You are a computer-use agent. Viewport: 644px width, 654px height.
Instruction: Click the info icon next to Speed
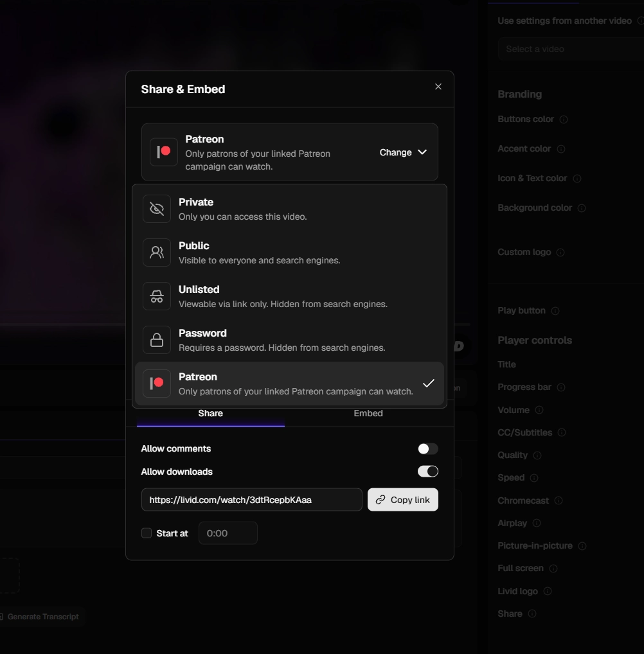[534, 478]
